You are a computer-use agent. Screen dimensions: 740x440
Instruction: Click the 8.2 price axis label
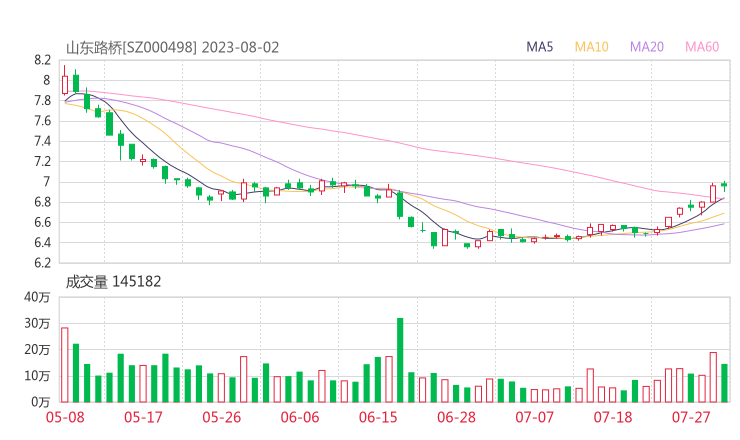42,60
